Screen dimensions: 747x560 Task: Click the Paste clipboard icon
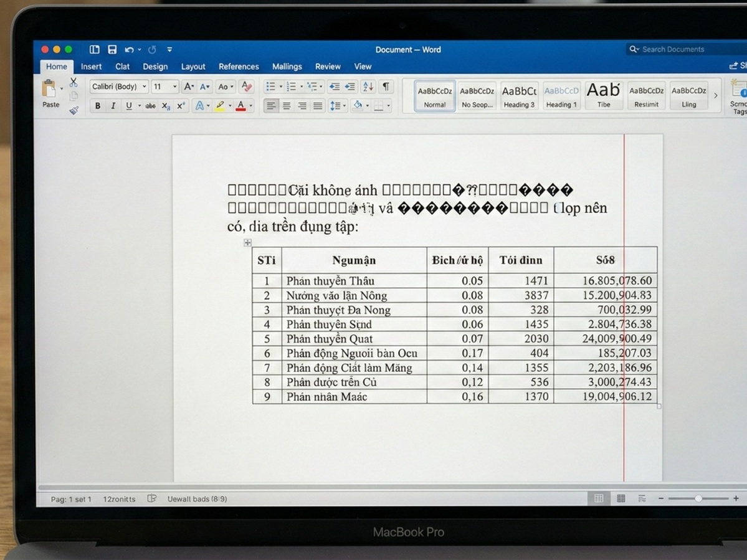tap(49, 89)
